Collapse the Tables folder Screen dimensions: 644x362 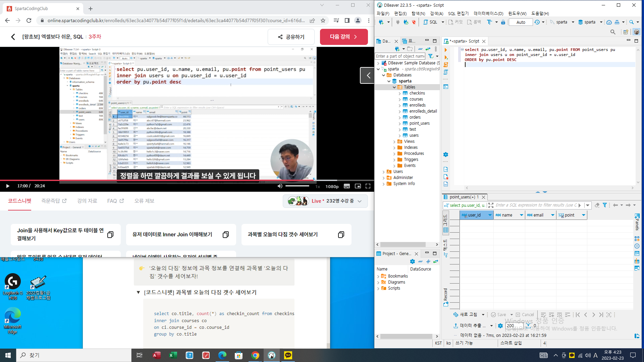(x=394, y=87)
